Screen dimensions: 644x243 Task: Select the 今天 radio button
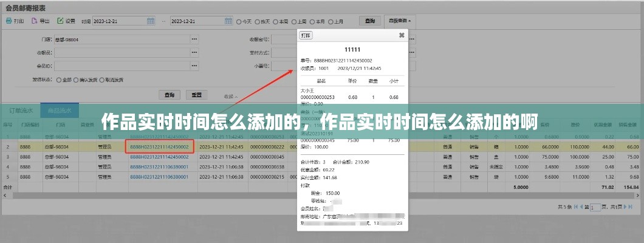239,21
